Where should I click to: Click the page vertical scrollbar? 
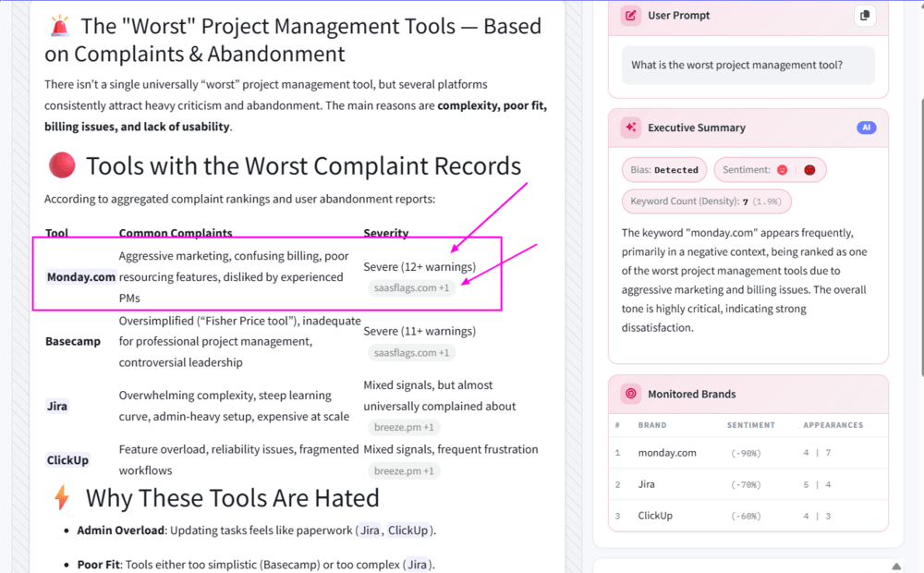[x=921, y=236]
